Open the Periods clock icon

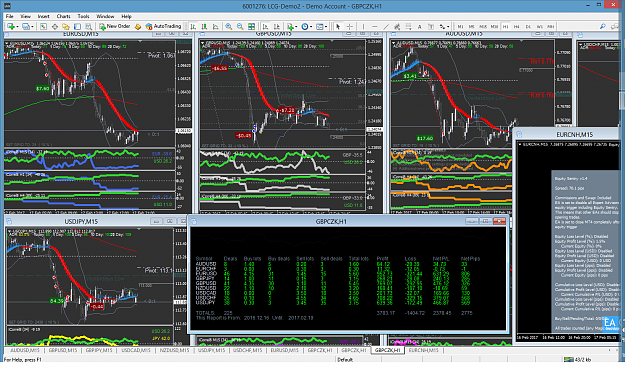click(x=305, y=27)
